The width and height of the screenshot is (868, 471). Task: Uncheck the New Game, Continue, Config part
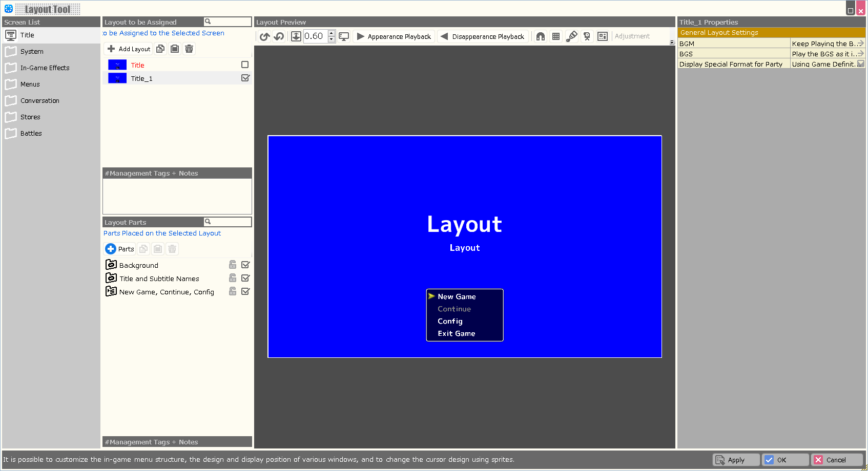click(x=245, y=291)
